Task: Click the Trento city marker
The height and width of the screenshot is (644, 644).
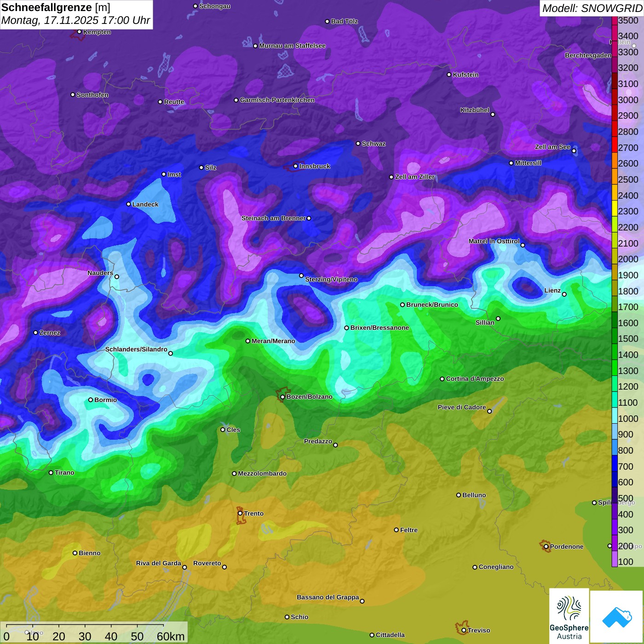Action: [240, 513]
